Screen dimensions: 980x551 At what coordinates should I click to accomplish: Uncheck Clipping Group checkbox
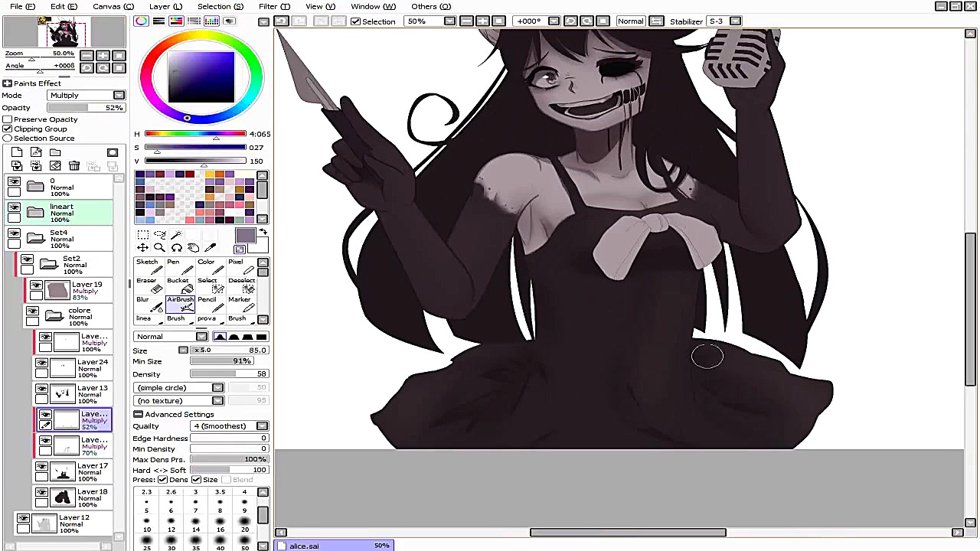click(x=8, y=129)
